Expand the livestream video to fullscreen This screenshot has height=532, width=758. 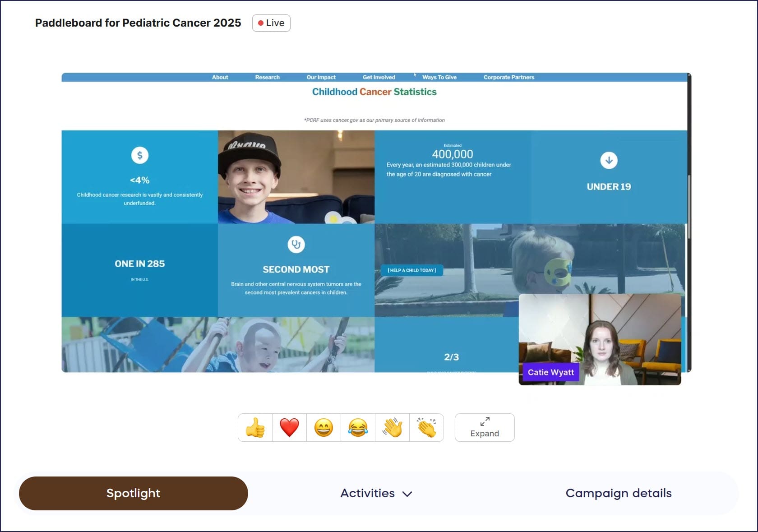485,428
